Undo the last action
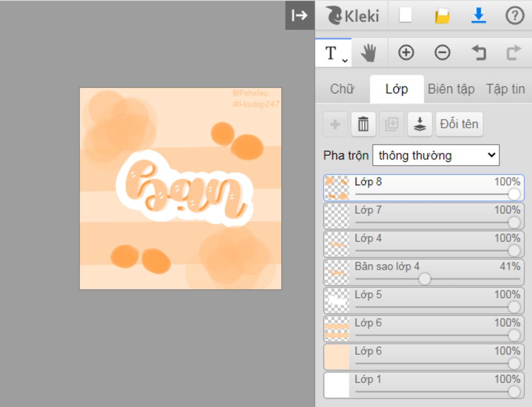The width and height of the screenshot is (532, 407). (x=478, y=52)
